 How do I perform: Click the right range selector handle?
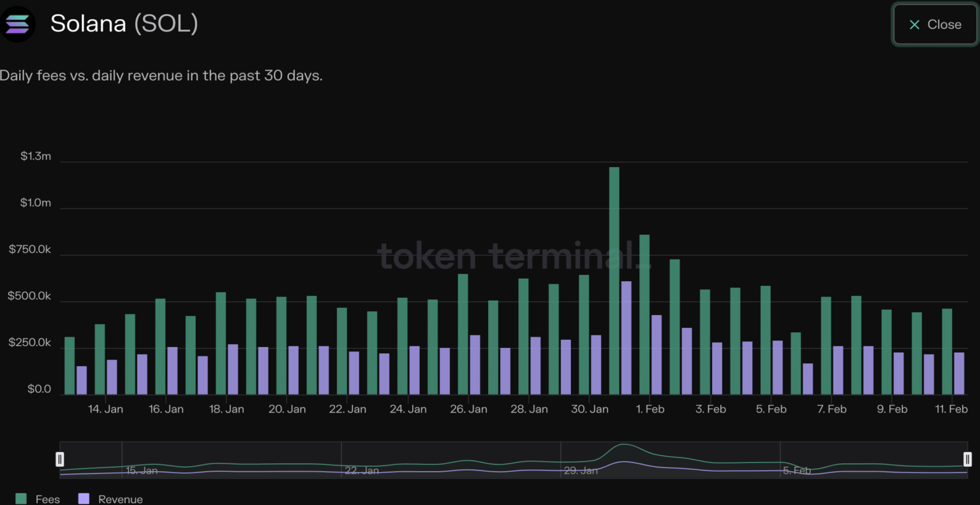967,459
